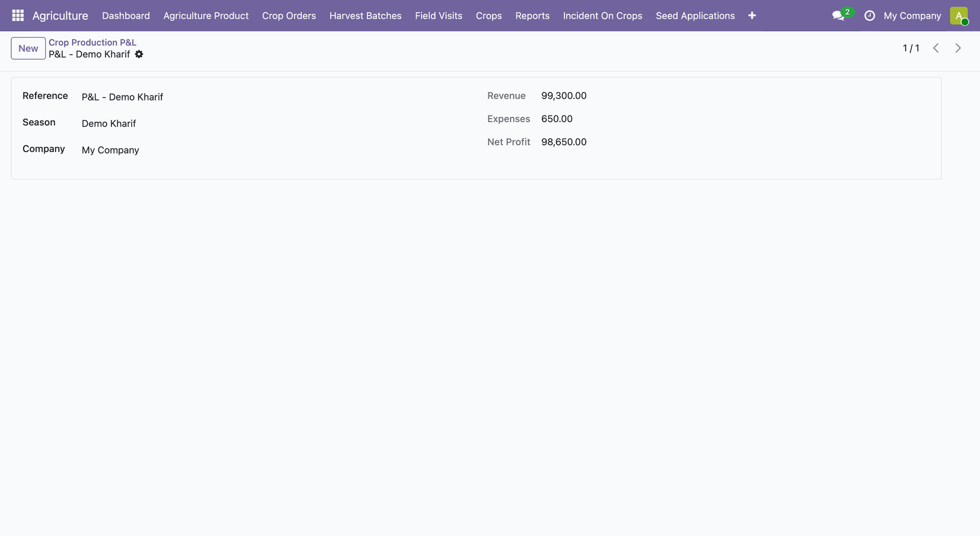
Task: Open the activities clock icon
Action: coord(869,16)
